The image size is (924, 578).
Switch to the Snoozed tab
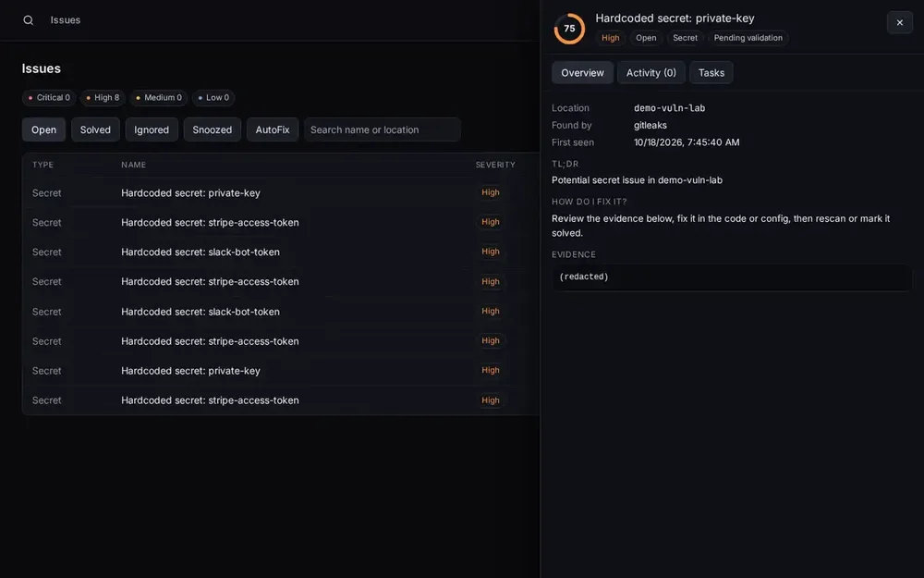pos(213,129)
